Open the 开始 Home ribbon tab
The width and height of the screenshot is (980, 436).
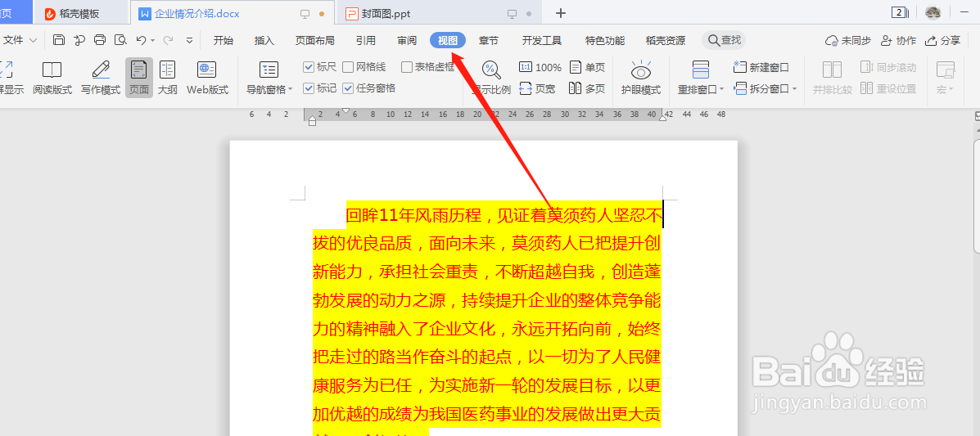click(224, 41)
